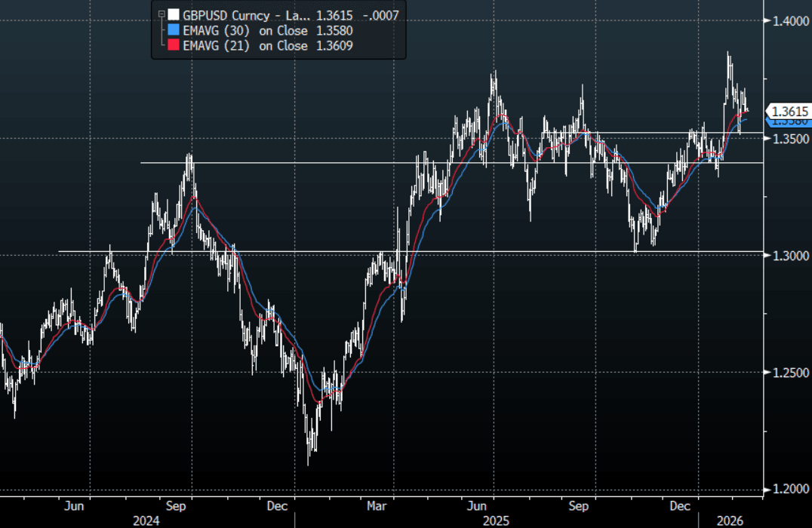812x528 pixels.
Task: Click the white GBPUSD Curncy color swatch
Action: (x=174, y=14)
